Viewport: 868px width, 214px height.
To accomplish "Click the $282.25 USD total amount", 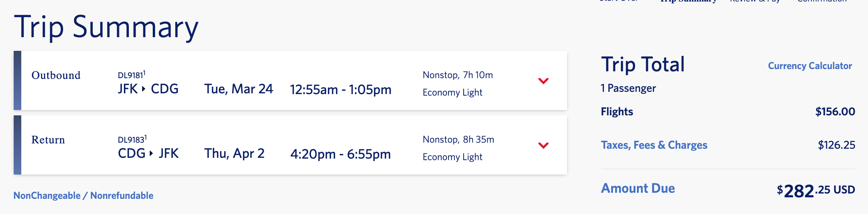I will tap(815, 190).
